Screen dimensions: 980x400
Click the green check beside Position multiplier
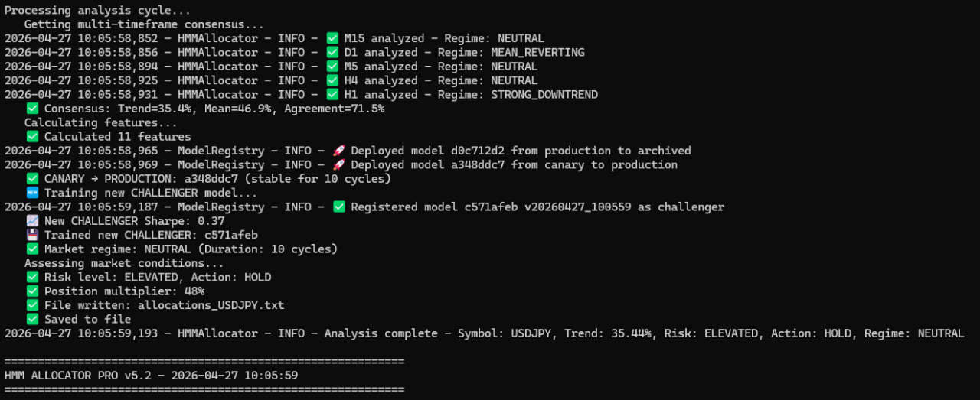(32, 291)
